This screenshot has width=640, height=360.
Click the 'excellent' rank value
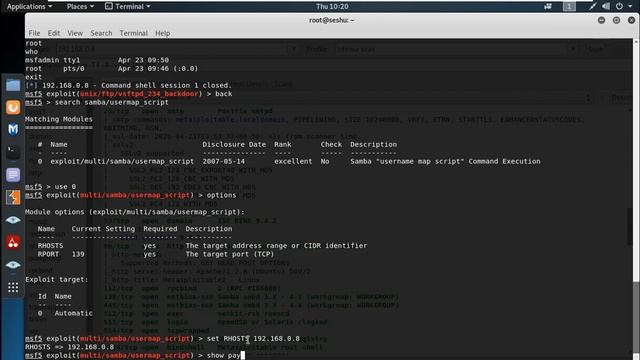click(x=293, y=162)
